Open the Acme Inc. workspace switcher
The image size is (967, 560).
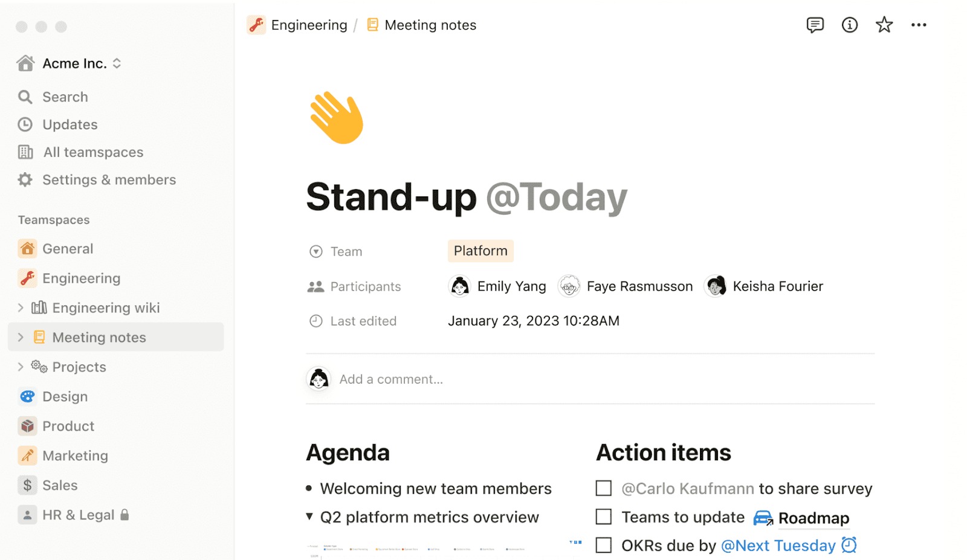[x=74, y=63]
